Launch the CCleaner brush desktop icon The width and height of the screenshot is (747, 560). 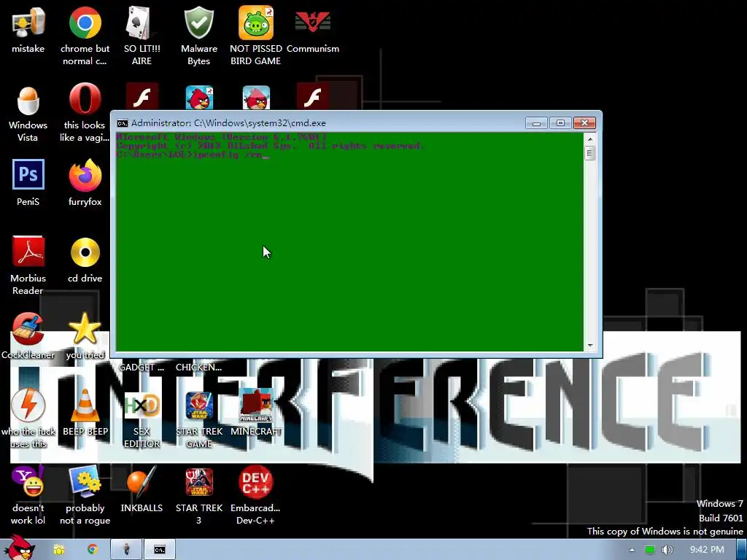[x=28, y=329]
